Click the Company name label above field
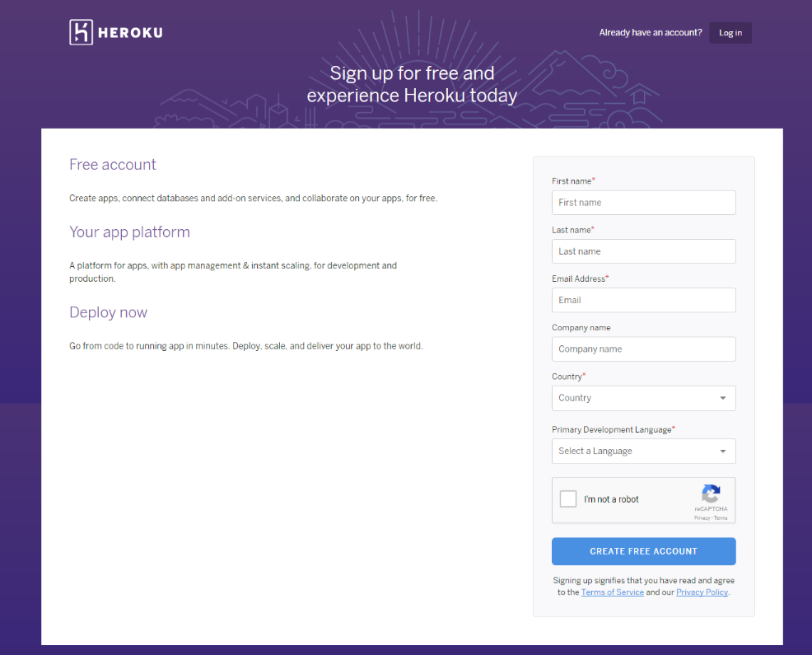The image size is (812, 655). pyautogui.click(x=581, y=328)
